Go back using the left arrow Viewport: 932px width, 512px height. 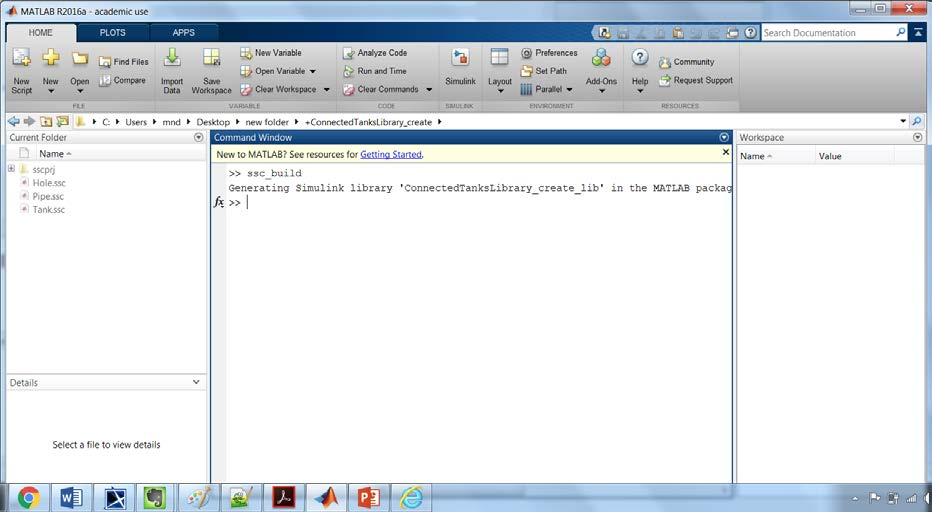[13, 121]
